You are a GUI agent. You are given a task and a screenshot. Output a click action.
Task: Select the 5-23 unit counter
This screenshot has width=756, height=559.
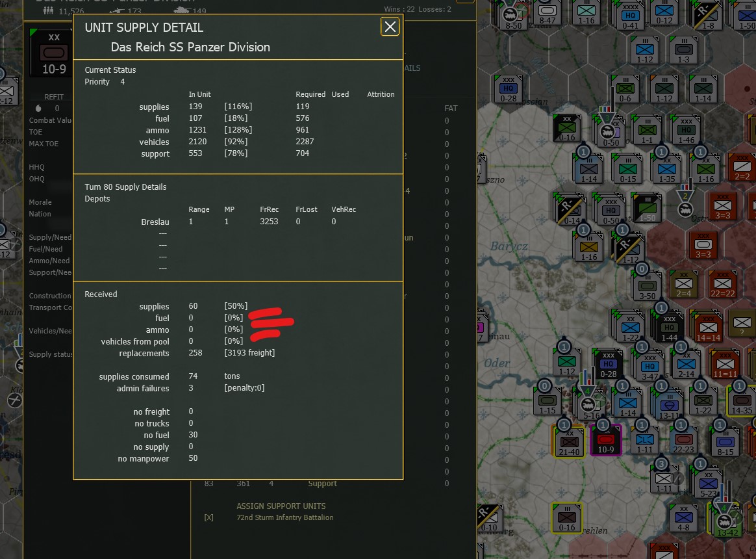[708, 484]
